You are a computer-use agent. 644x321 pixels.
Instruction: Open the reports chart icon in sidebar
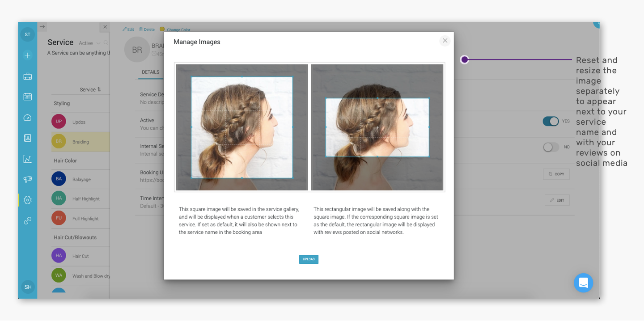tap(28, 159)
